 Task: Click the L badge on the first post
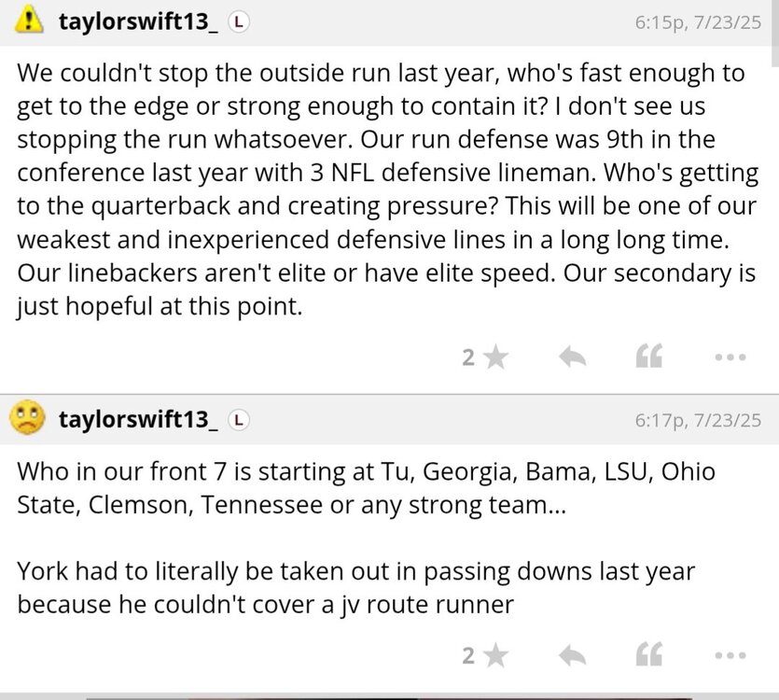[x=238, y=21]
